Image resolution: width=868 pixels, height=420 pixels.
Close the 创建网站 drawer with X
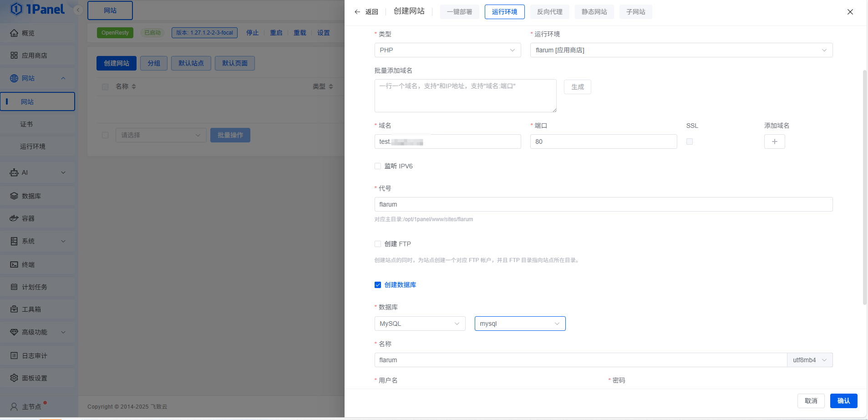(850, 12)
